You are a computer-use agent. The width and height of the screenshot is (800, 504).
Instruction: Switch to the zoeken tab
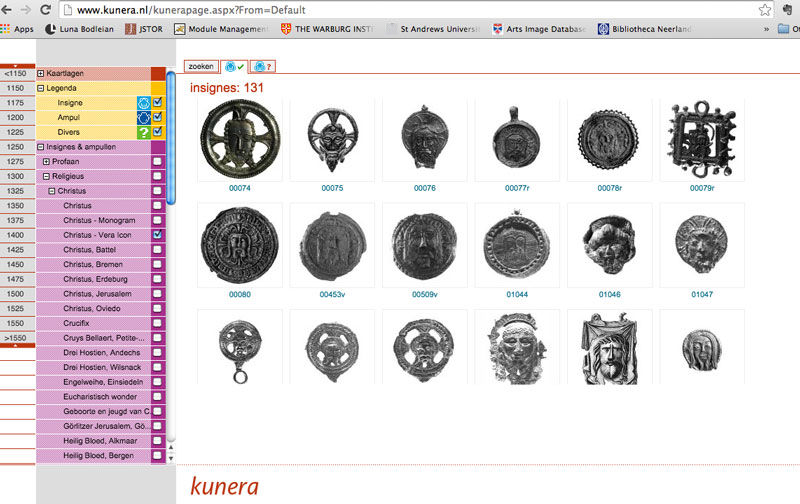point(202,66)
